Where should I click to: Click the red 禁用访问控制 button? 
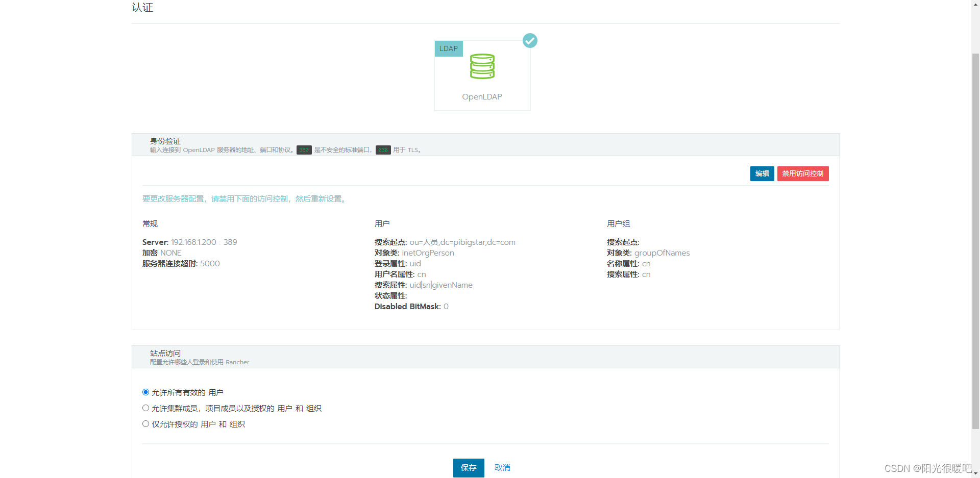(803, 173)
